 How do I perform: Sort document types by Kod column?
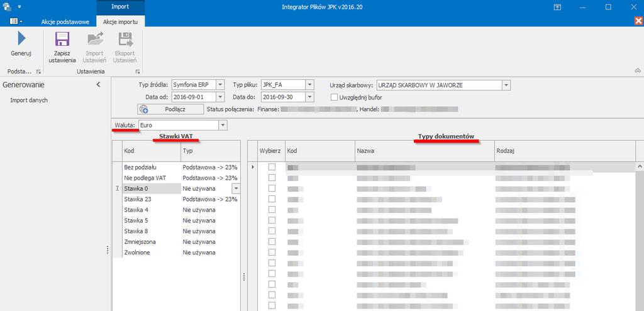pyautogui.click(x=319, y=151)
